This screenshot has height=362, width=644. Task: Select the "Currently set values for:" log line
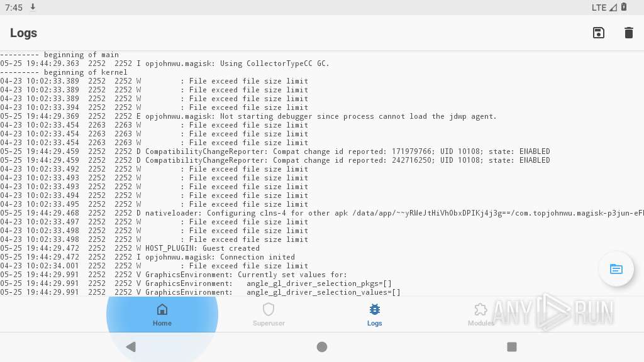[x=174, y=275]
